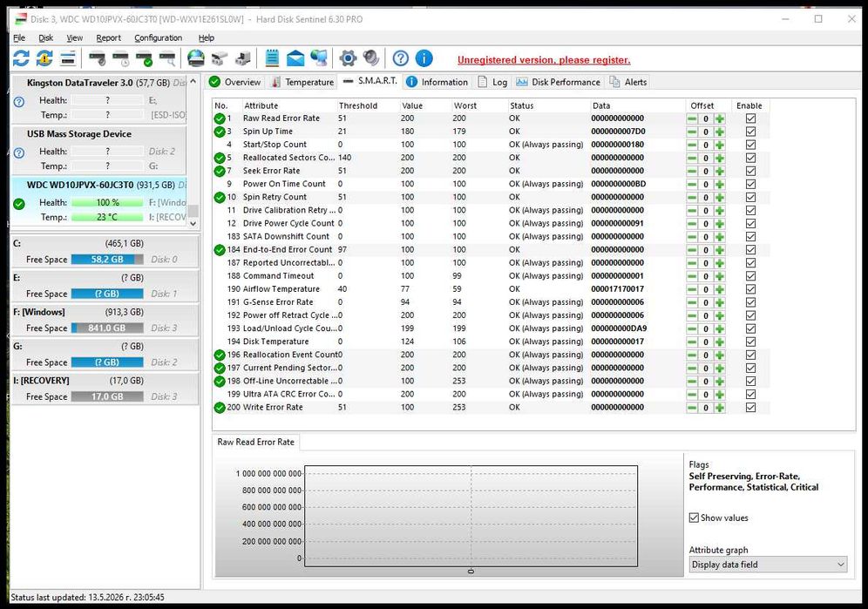This screenshot has height=609, width=868.
Task: Open the File menu
Action: (19, 37)
